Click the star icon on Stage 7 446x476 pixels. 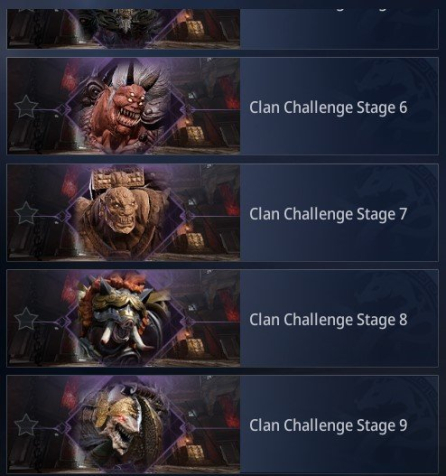pos(26,213)
